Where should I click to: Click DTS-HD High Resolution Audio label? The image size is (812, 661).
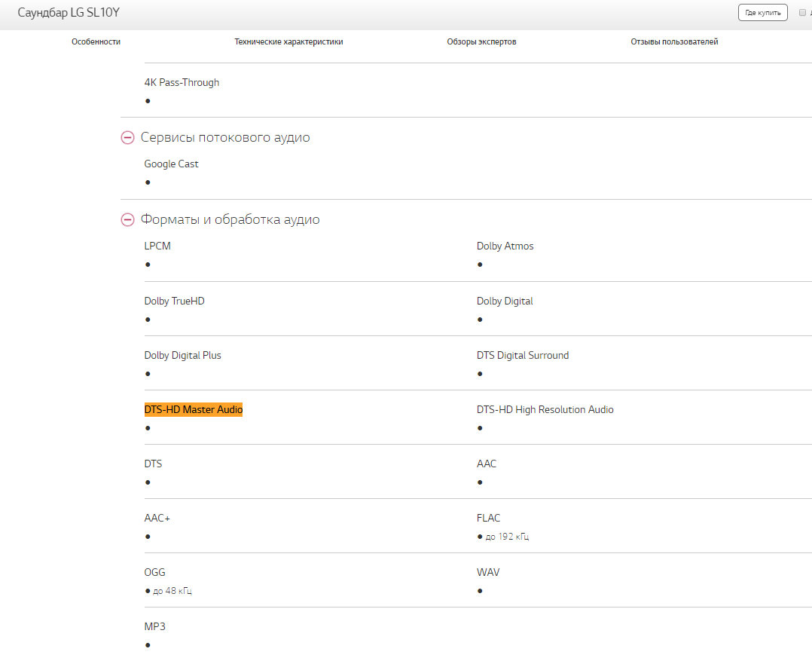click(x=545, y=410)
